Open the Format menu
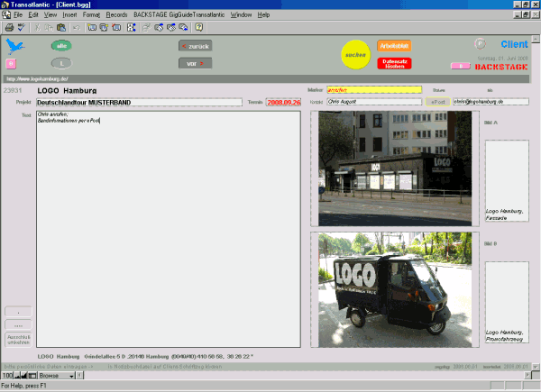Viewport: 541px width, 392px height. click(x=91, y=14)
